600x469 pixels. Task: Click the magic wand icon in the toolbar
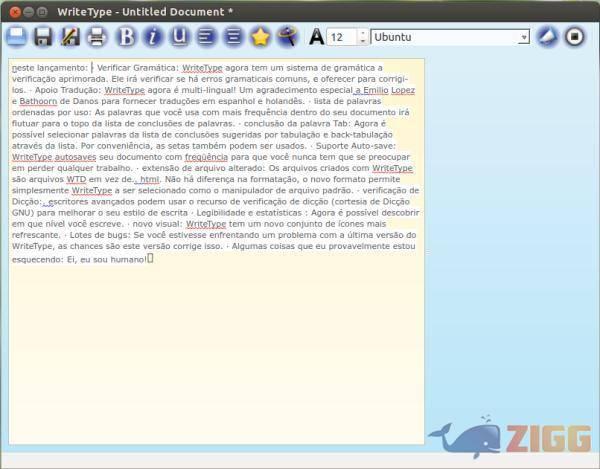287,37
